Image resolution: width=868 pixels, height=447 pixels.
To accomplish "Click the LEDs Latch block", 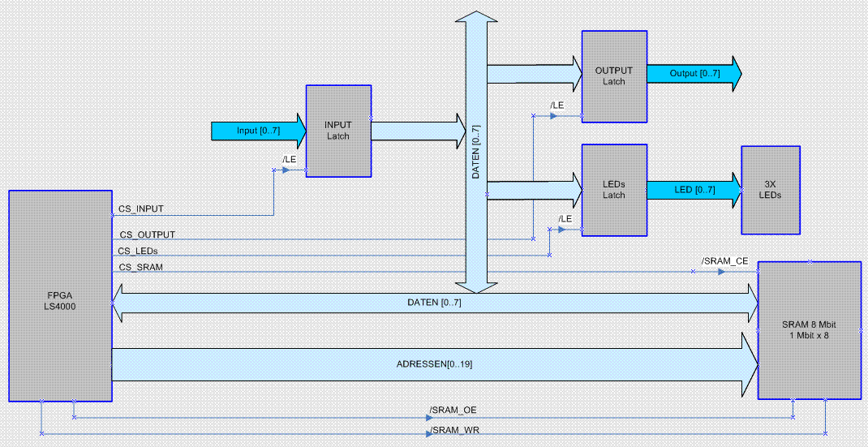I will pos(614,190).
